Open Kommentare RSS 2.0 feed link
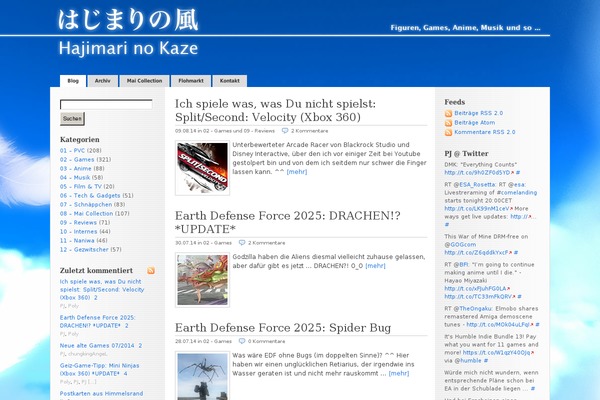600x400 pixels. tap(485, 132)
